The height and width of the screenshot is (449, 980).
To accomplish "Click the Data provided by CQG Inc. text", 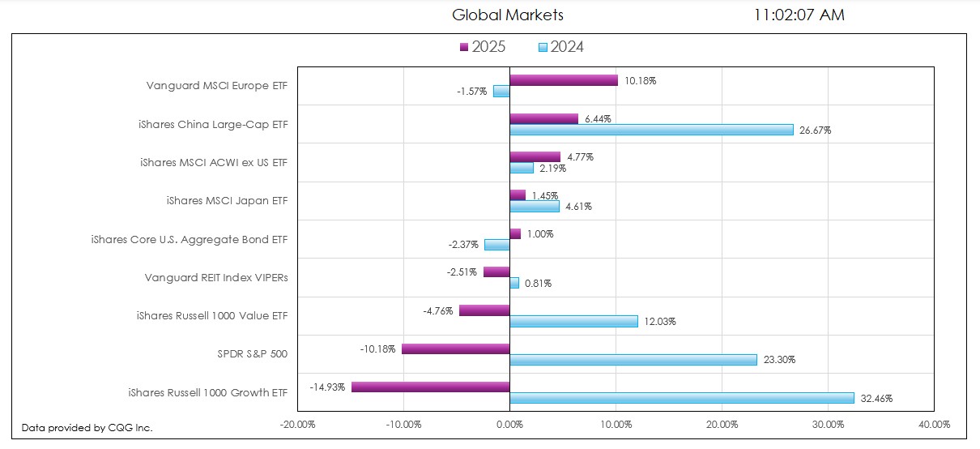I will coord(87,427).
